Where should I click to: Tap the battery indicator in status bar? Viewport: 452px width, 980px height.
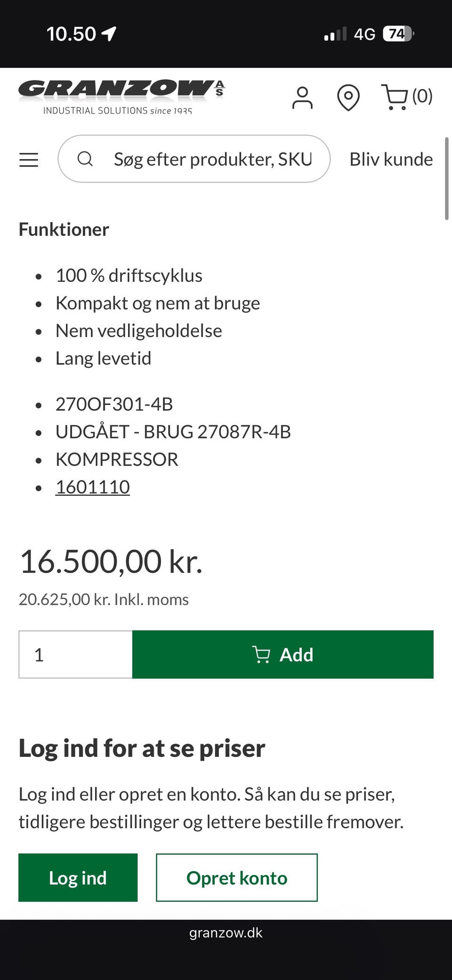[x=398, y=34]
